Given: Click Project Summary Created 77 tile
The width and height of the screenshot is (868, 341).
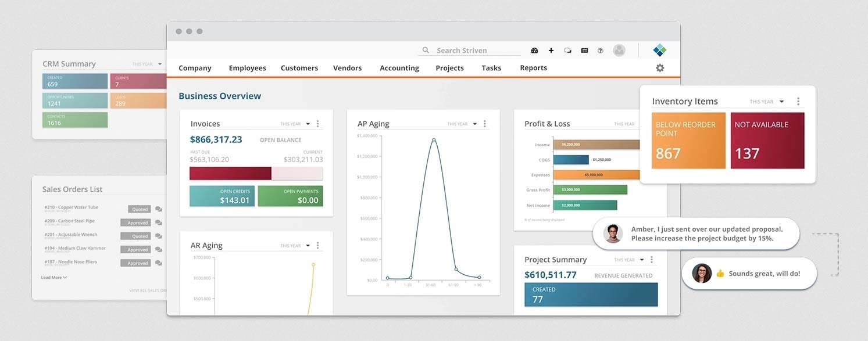Looking at the screenshot, I should click(591, 295).
